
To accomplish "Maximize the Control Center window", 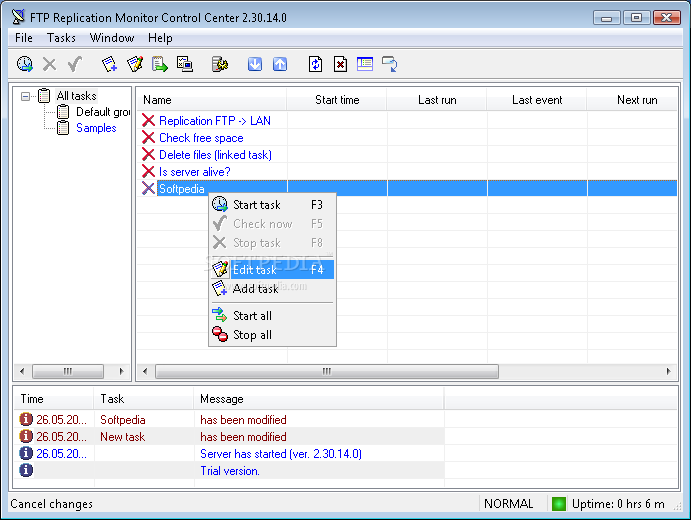I will (636, 18).
